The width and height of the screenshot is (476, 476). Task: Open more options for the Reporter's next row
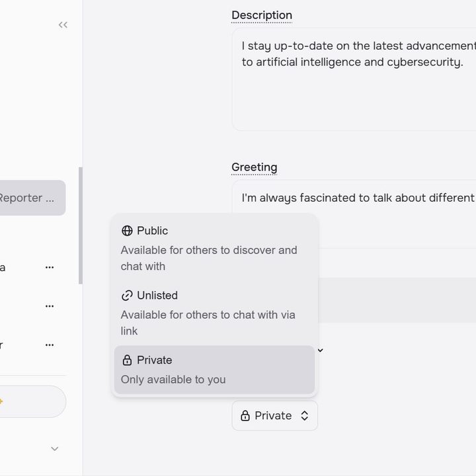click(50, 268)
